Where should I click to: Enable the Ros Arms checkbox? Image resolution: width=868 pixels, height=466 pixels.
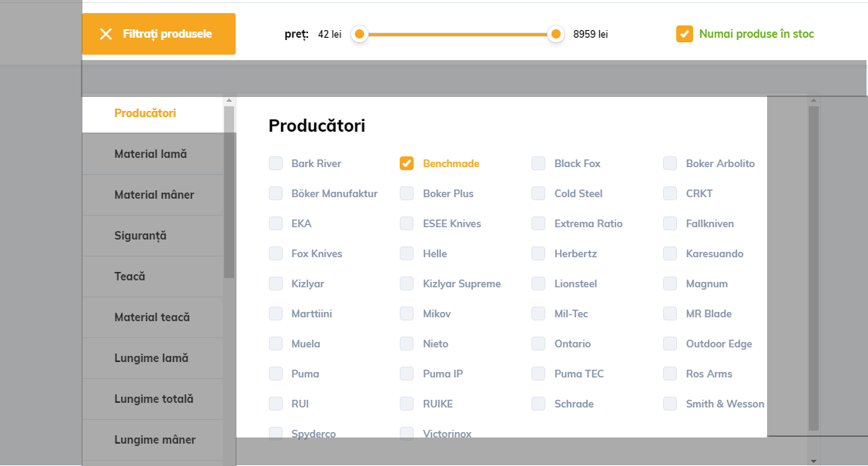coord(670,374)
